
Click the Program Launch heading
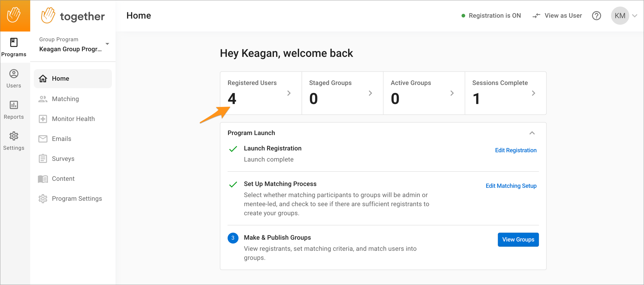pos(251,133)
